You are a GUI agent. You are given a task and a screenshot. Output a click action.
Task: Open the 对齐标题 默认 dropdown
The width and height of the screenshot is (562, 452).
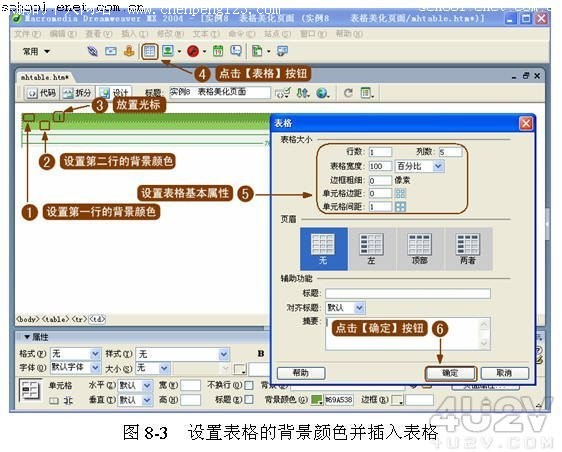(x=359, y=308)
